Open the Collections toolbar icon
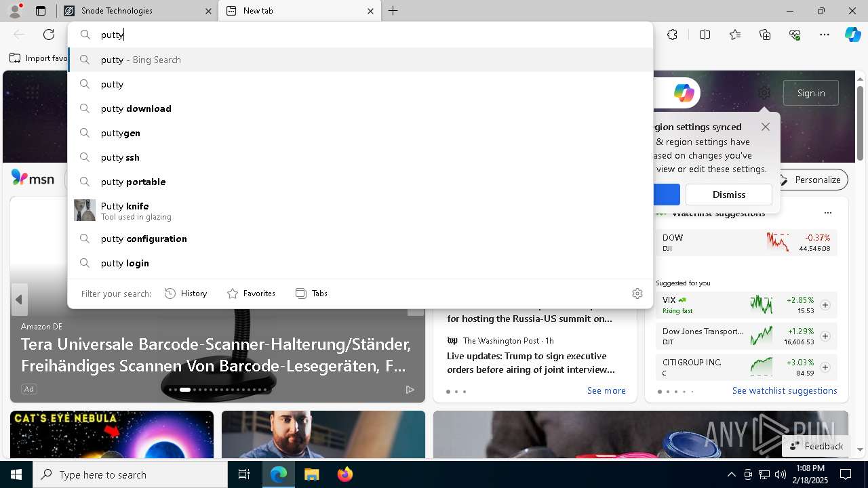The height and width of the screenshot is (488, 868). pyautogui.click(x=765, y=35)
